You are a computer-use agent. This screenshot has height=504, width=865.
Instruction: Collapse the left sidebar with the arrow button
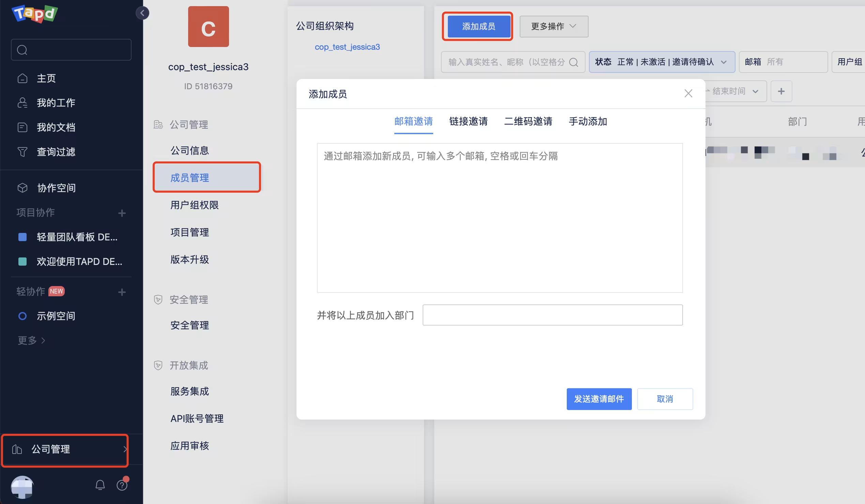[142, 13]
